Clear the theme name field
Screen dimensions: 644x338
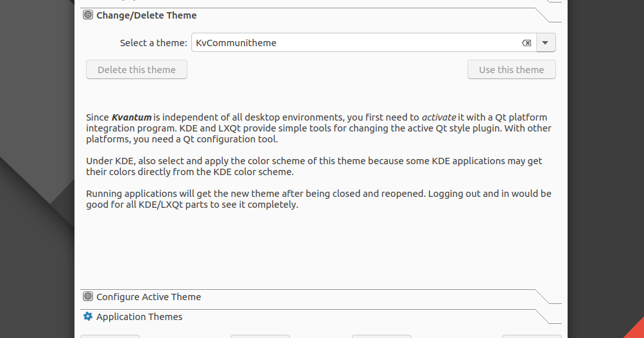click(527, 43)
